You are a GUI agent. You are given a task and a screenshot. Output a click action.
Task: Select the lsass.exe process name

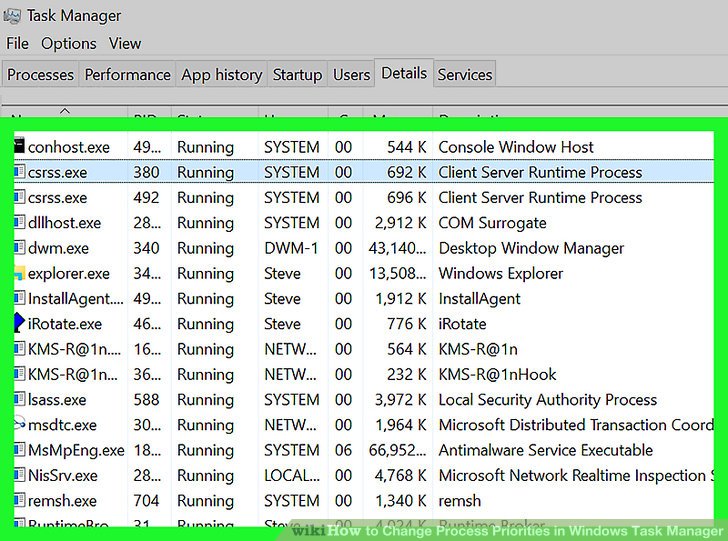click(57, 400)
